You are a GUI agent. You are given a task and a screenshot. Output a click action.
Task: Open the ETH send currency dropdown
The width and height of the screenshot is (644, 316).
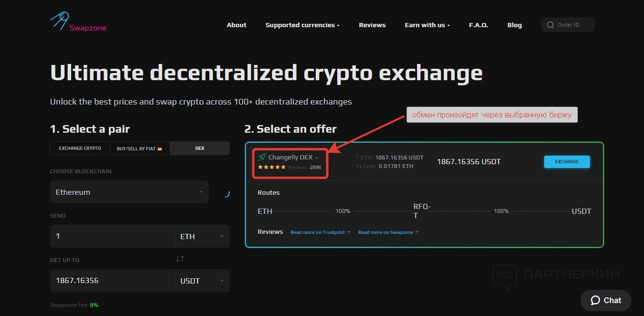(x=202, y=236)
